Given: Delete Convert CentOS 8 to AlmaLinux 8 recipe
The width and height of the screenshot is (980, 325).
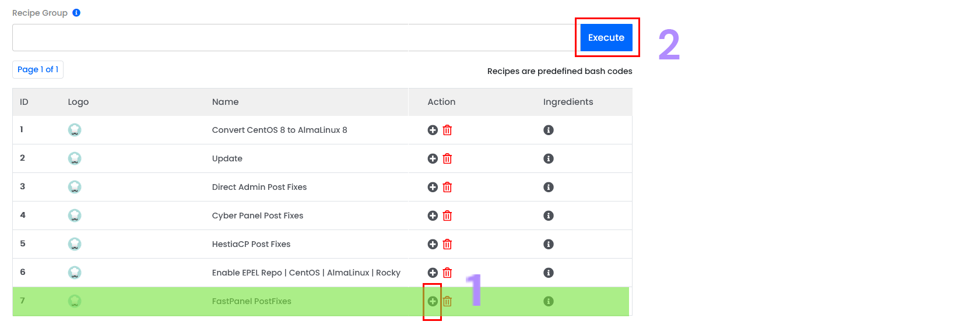Looking at the screenshot, I should click(x=447, y=130).
